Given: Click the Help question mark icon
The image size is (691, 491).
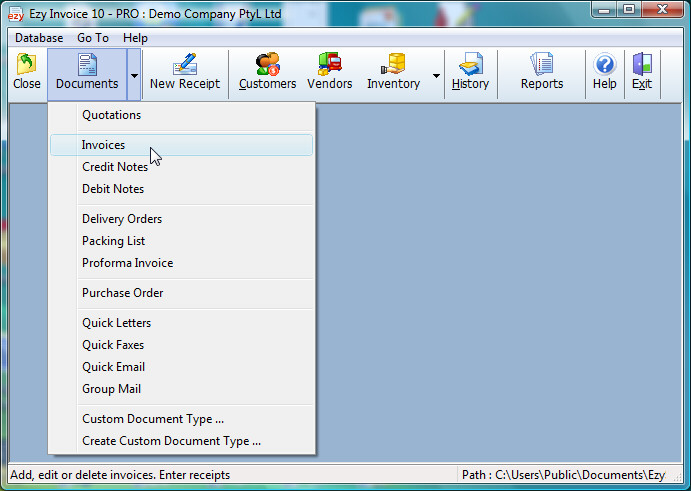Looking at the screenshot, I should [x=605, y=64].
